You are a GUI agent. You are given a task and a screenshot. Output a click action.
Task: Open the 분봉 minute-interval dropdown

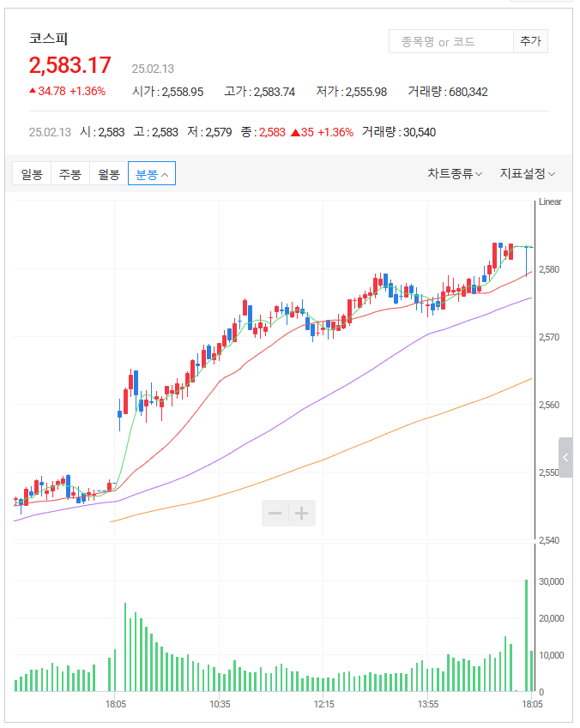coord(152,173)
